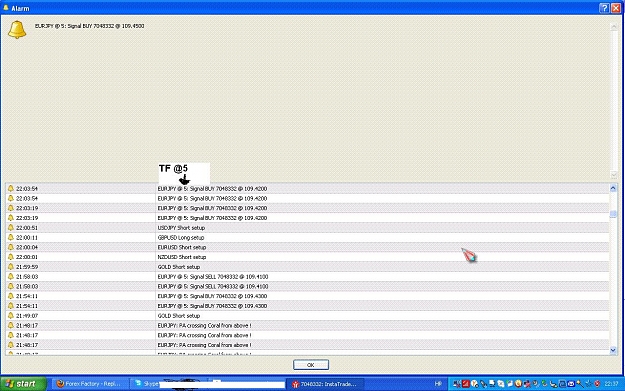Click the taskbar clock showing 22:37
This screenshot has height=391, width=625.
[x=611, y=384]
